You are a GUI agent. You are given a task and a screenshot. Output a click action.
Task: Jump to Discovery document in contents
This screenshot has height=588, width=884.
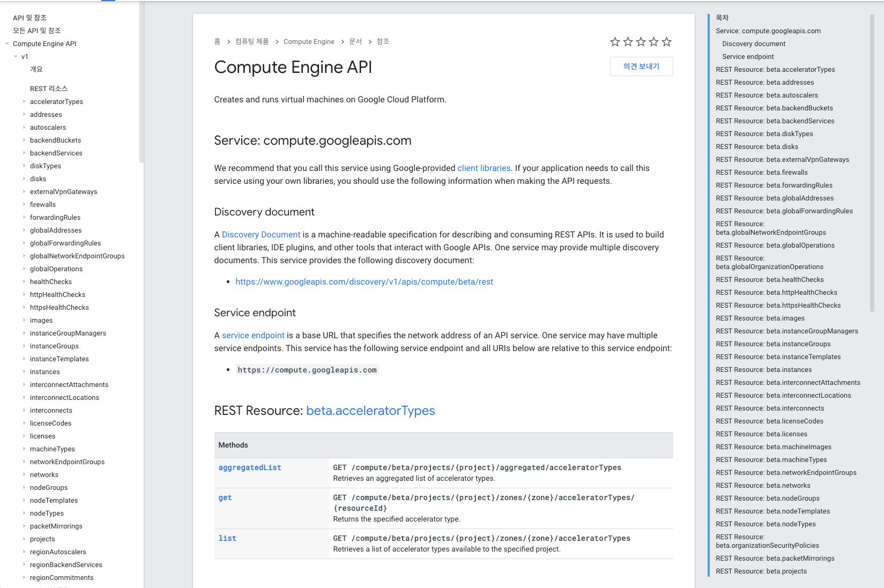pyautogui.click(x=754, y=44)
